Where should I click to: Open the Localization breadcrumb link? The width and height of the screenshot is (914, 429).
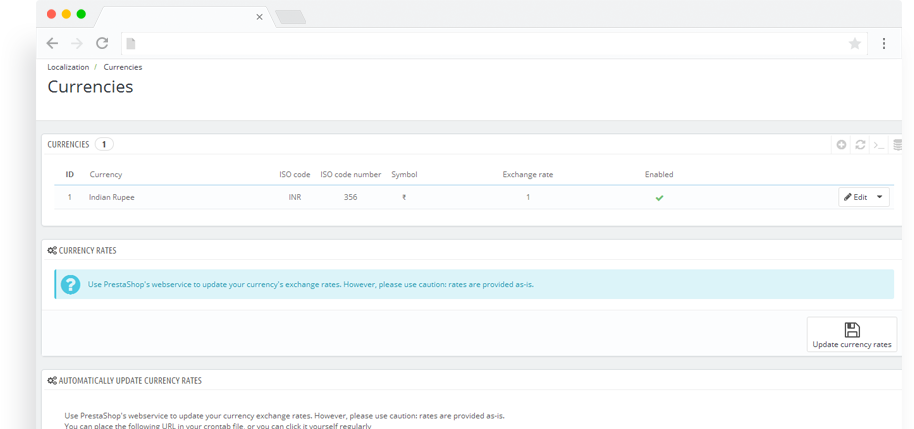point(68,67)
